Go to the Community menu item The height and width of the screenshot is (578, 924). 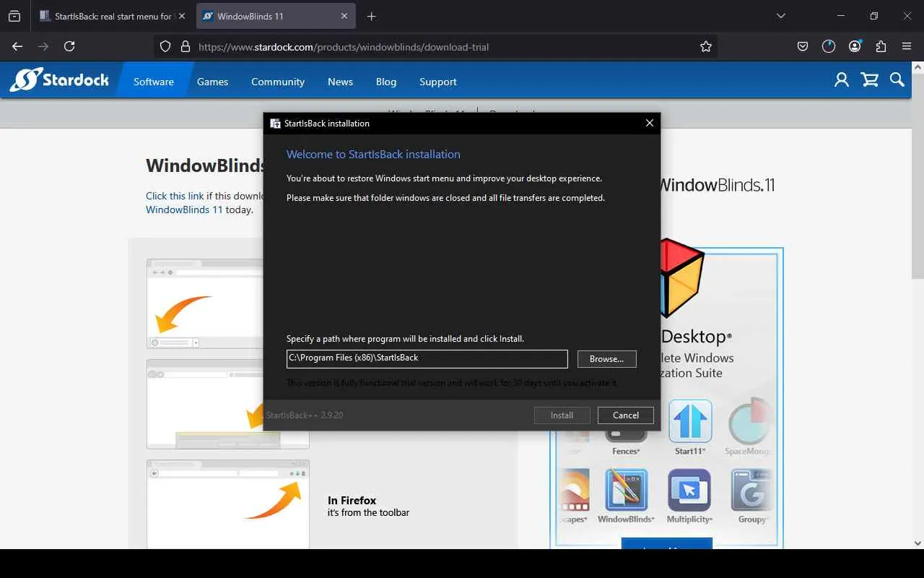(x=278, y=82)
